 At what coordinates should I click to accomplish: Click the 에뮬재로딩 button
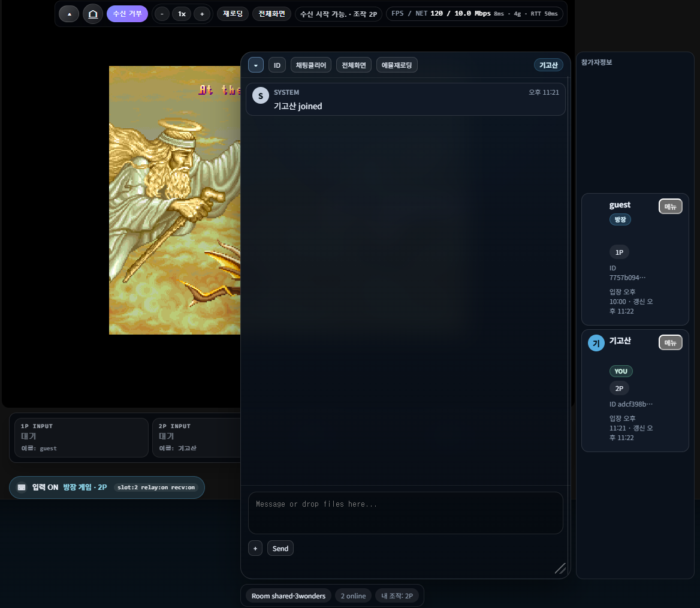[x=396, y=65]
